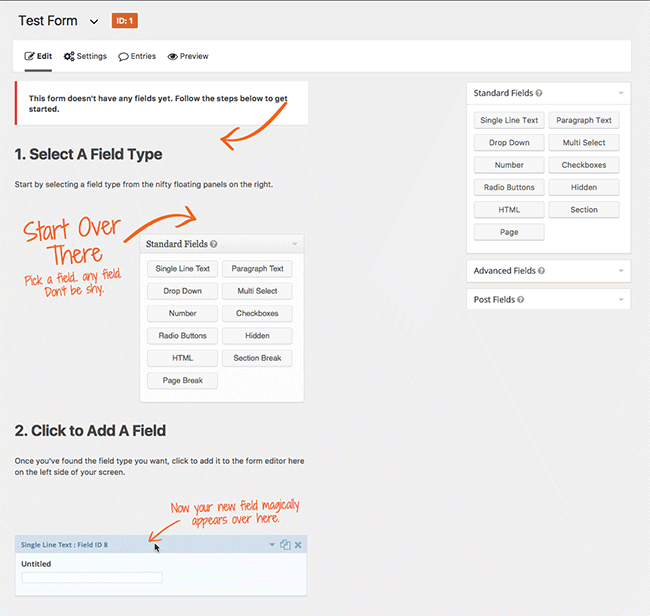Open the Entries tab

tap(137, 56)
